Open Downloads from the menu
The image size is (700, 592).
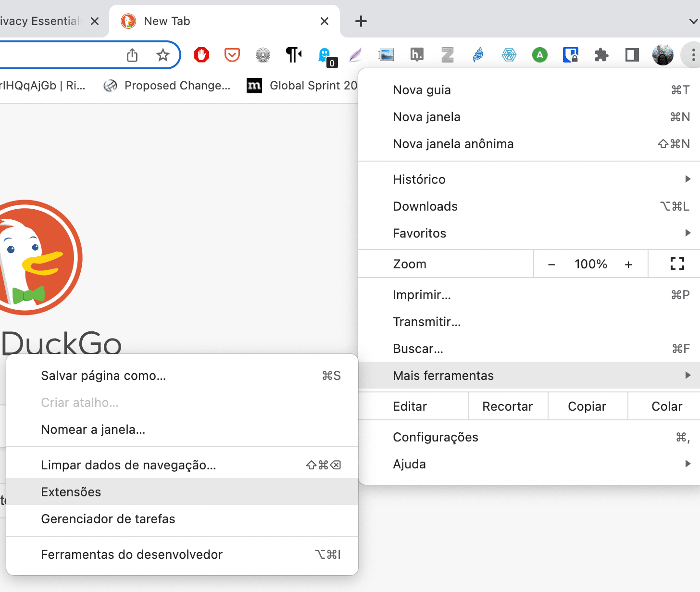529,206
